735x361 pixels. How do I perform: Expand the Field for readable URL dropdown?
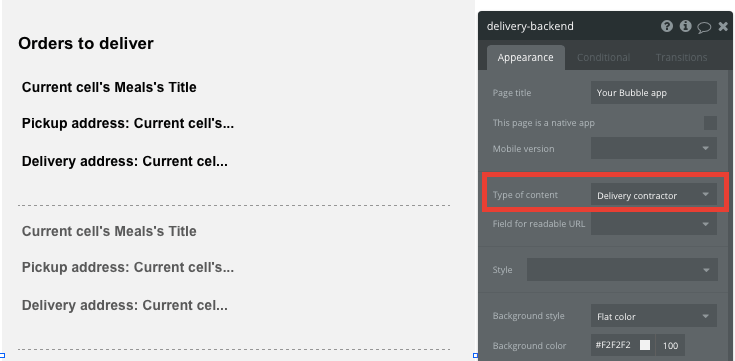tap(654, 224)
